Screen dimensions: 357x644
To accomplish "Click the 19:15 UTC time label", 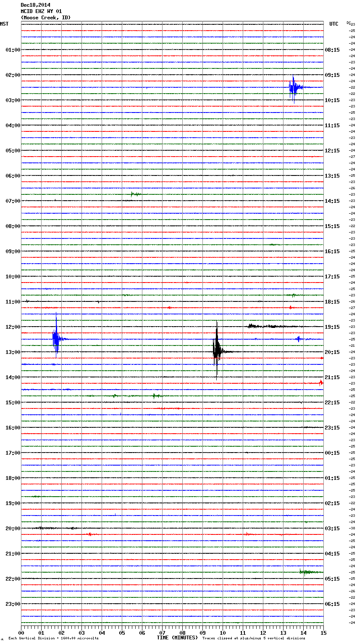I will [332, 327].
